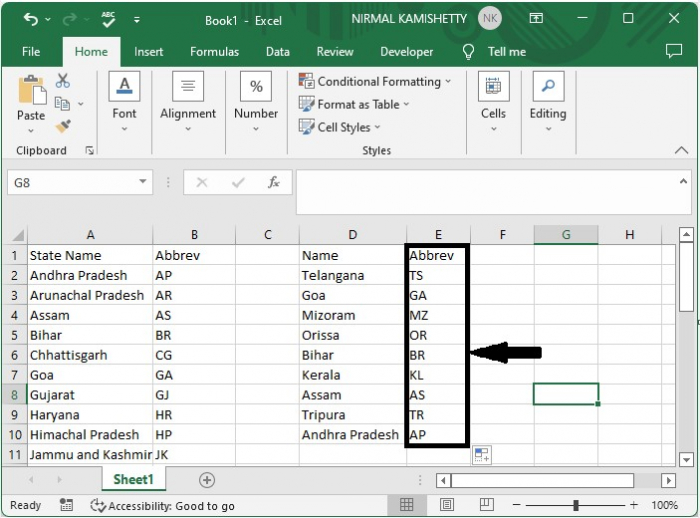Image resolution: width=700 pixels, height=518 pixels.
Task: Click cell containing Arunachal Pradesh
Action: click(90, 296)
